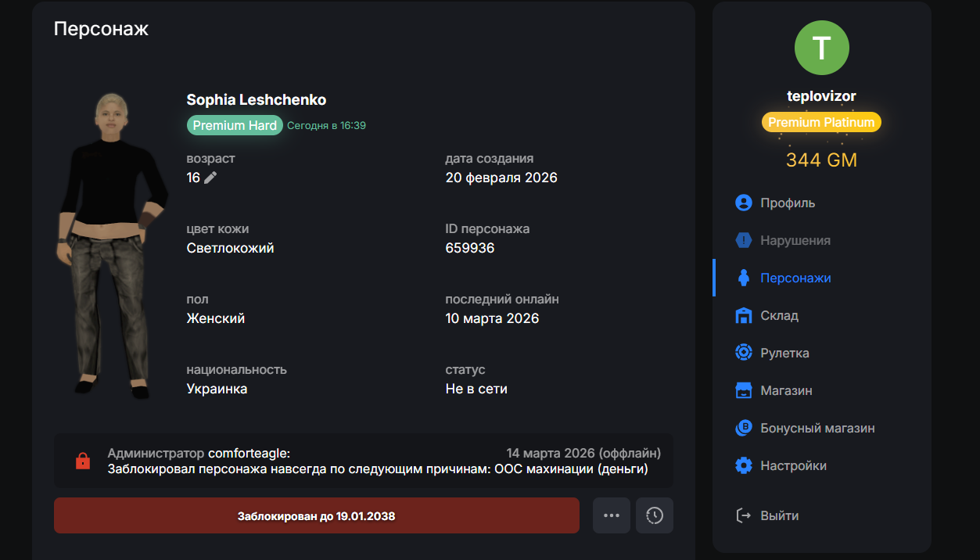Click the Выйти logout icon
Viewport: 980px width, 560px height.
[743, 515]
